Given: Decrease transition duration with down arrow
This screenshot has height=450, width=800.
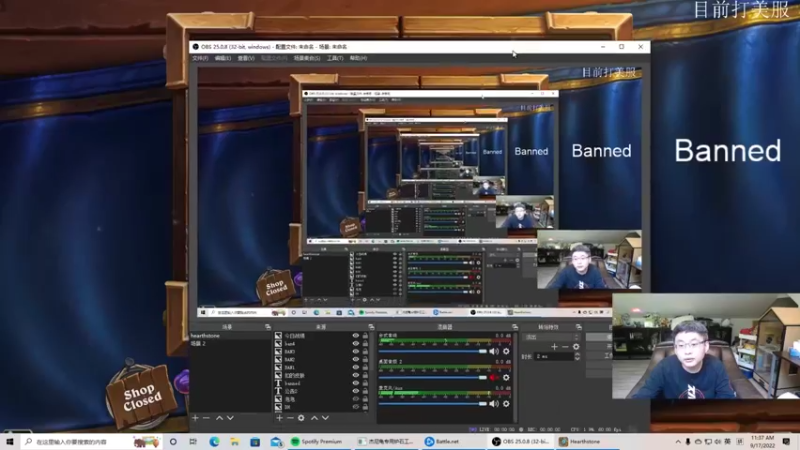Looking at the screenshot, I should (577, 358).
